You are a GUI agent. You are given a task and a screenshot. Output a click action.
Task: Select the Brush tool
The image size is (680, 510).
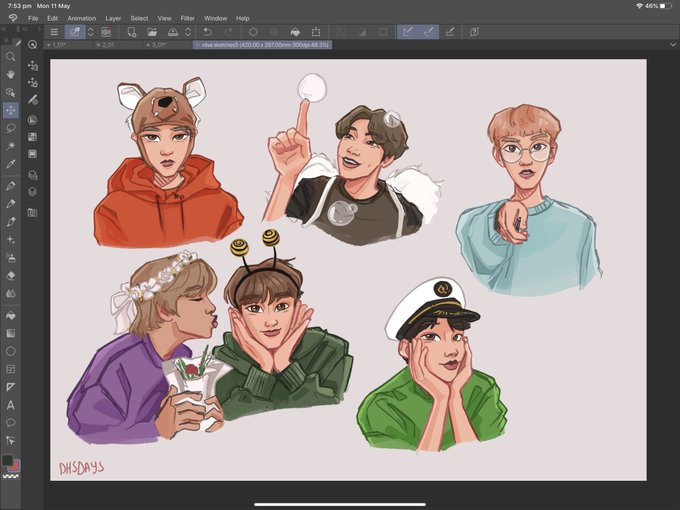pyautogui.click(x=10, y=222)
